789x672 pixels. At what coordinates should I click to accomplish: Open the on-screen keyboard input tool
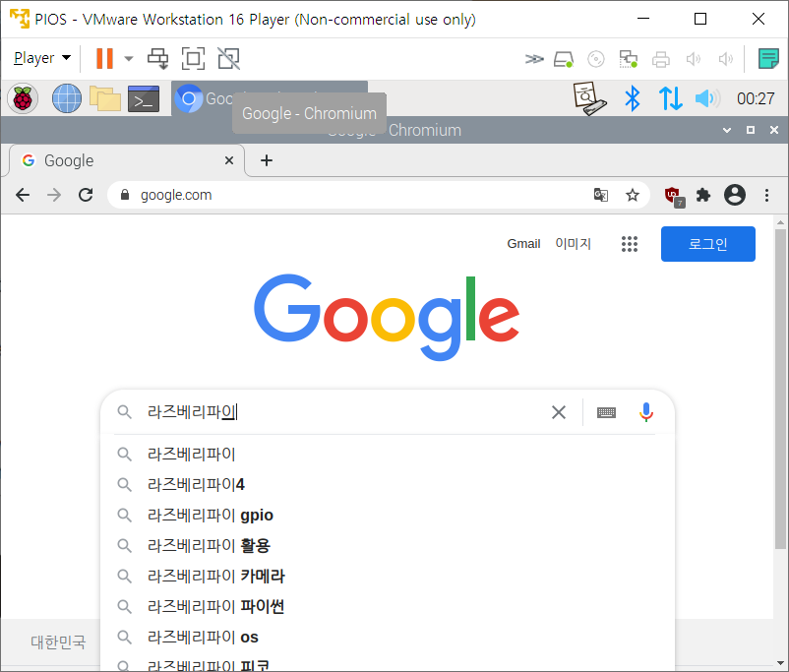(x=606, y=412)
